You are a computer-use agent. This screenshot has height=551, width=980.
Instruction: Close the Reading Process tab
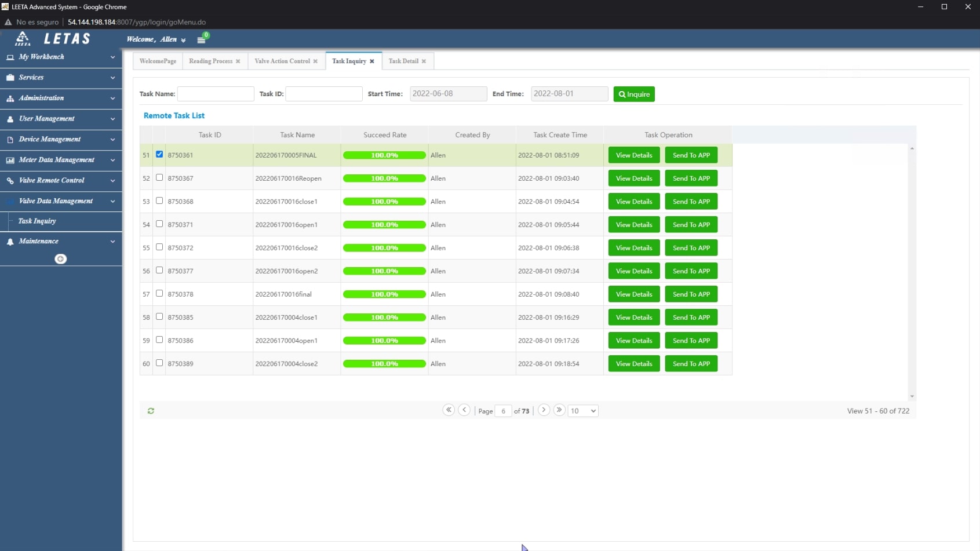pyautogui.click(x=238, y=61)
